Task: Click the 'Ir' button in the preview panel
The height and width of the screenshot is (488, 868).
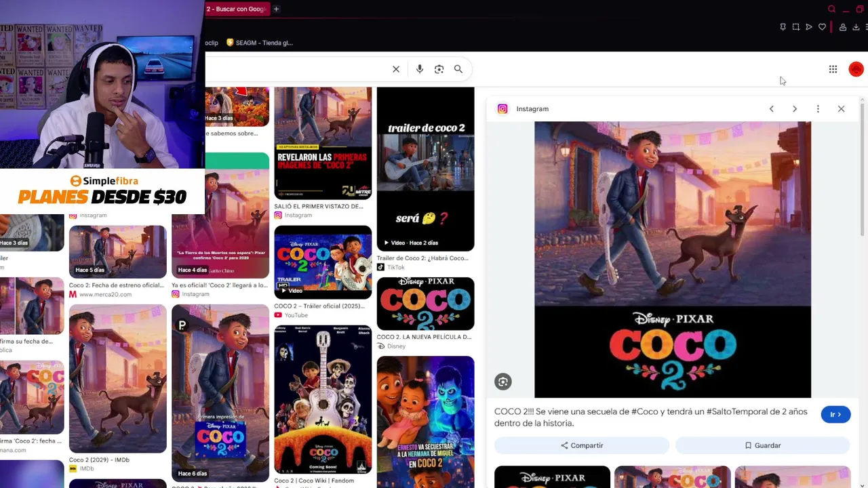Action: 835,414
